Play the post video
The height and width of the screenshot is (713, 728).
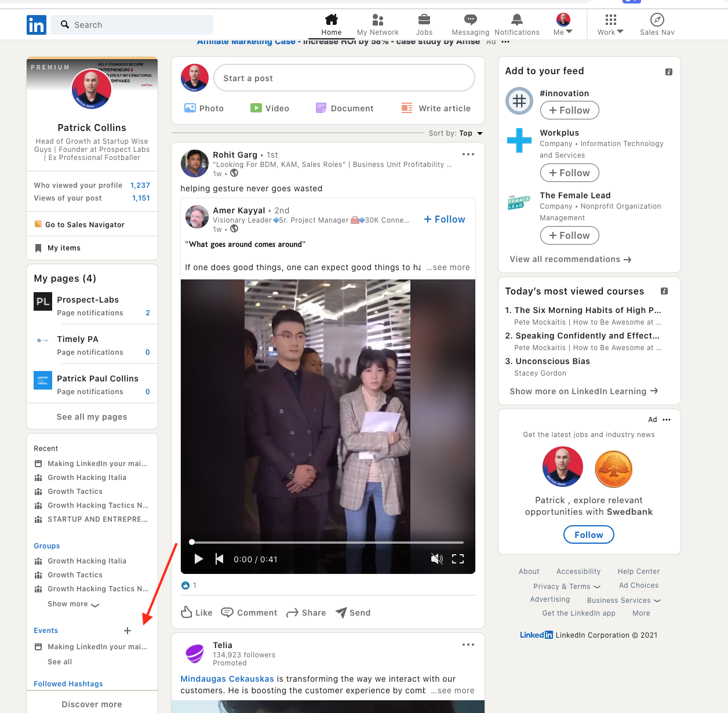[198, 559]
